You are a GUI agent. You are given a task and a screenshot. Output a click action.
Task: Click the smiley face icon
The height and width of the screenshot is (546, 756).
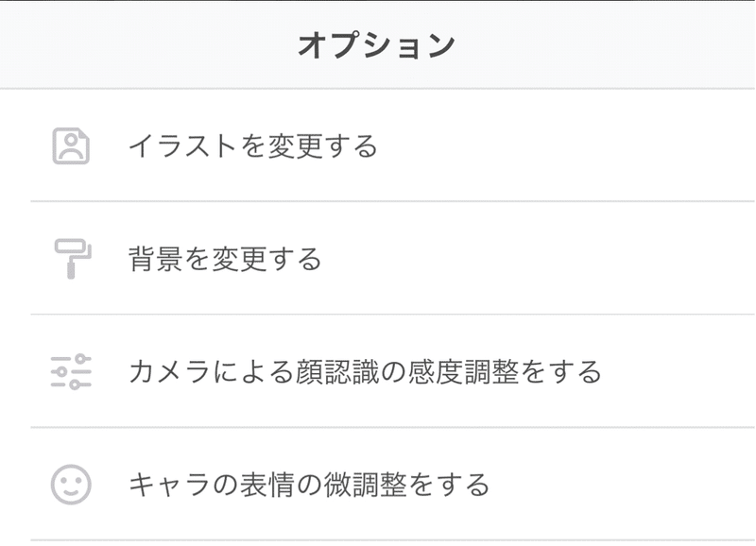[x=71, y=486]
